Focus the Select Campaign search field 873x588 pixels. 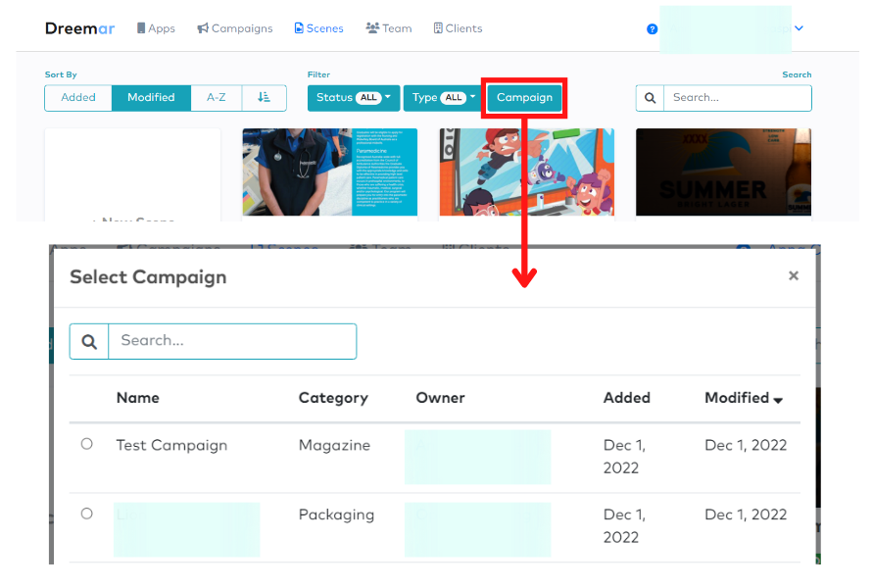coord(232,341)
